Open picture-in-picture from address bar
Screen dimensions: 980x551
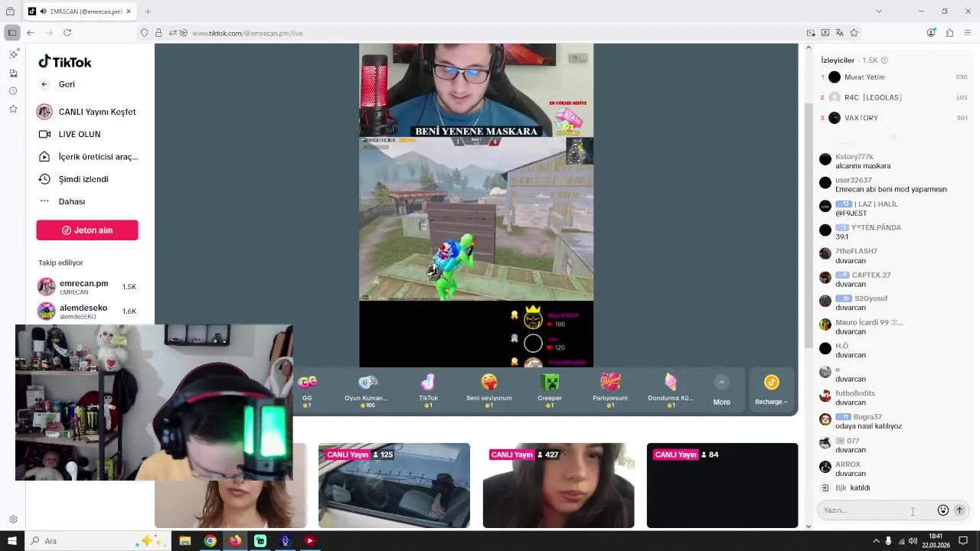(811, 33)
